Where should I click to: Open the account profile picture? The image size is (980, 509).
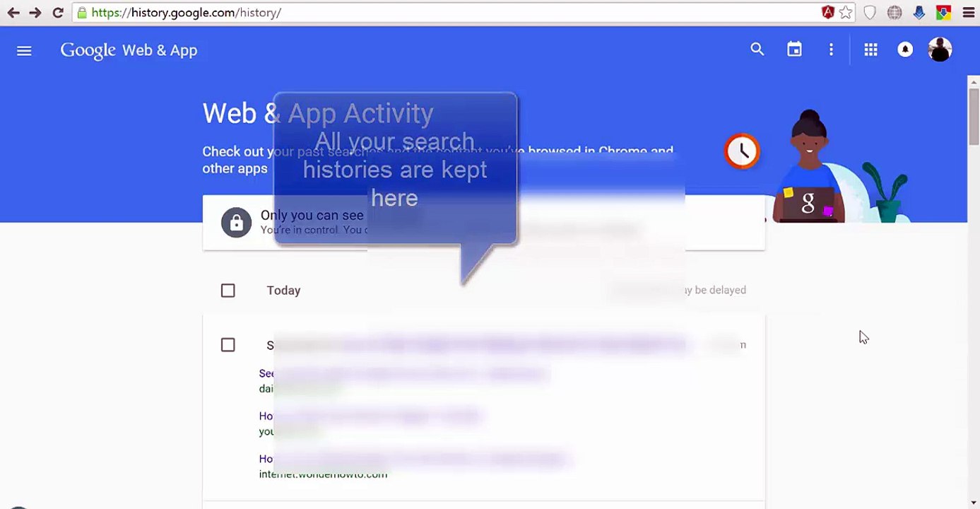coord(940,49)
